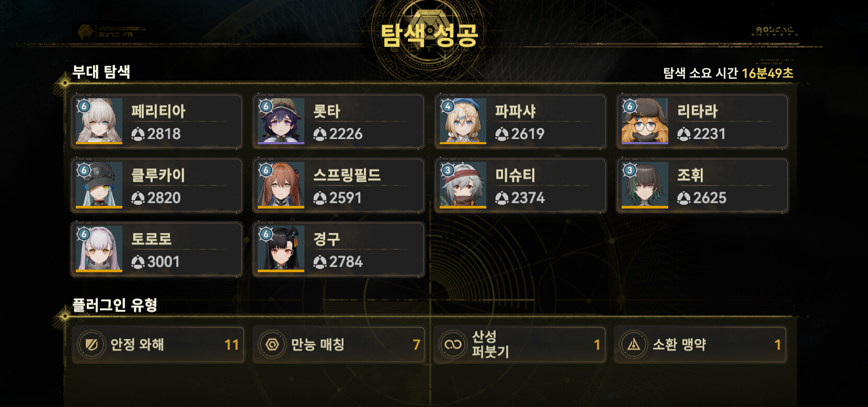Select 페리티아's portrait
The width and height of the screenshot is (868, 407).
99,121
